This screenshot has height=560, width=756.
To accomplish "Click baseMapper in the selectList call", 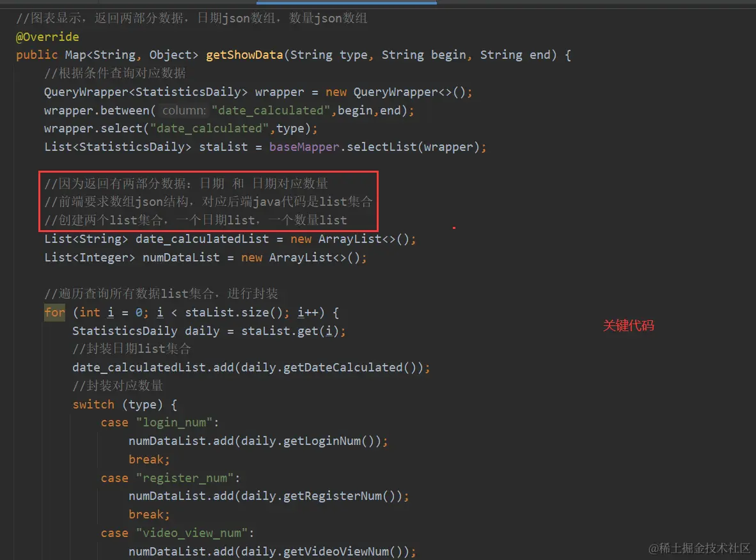I will (304, 147).
